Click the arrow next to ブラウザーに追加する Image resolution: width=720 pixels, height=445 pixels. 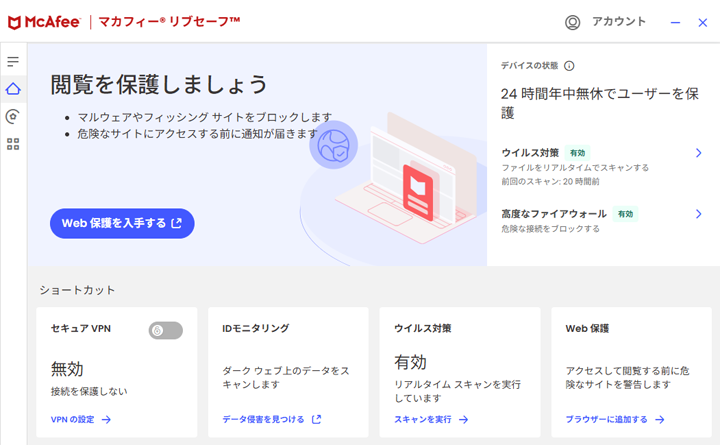click(660, 419)
